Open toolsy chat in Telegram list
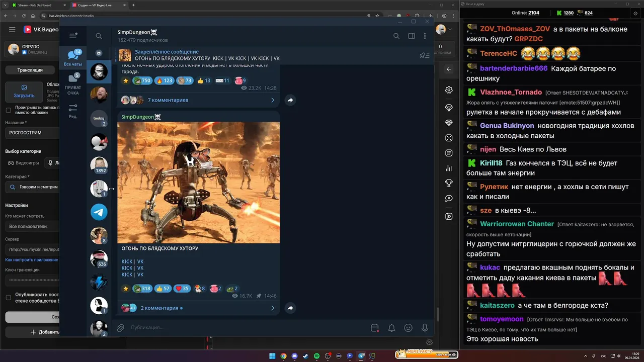 click(x=99, y=119)
